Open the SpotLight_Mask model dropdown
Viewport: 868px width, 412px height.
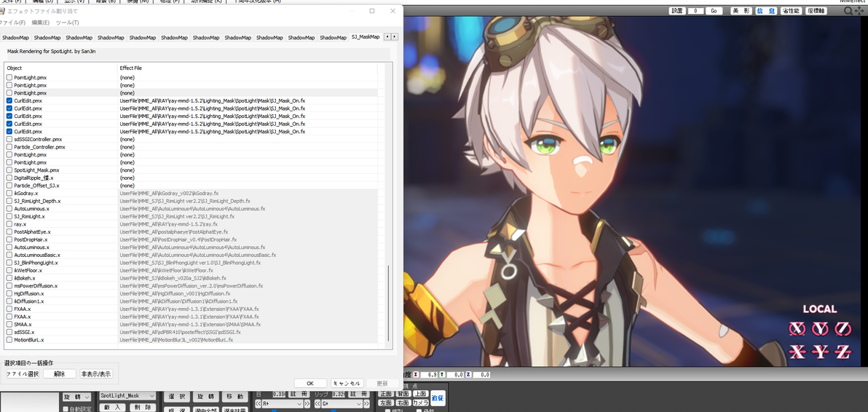[128, 396]
